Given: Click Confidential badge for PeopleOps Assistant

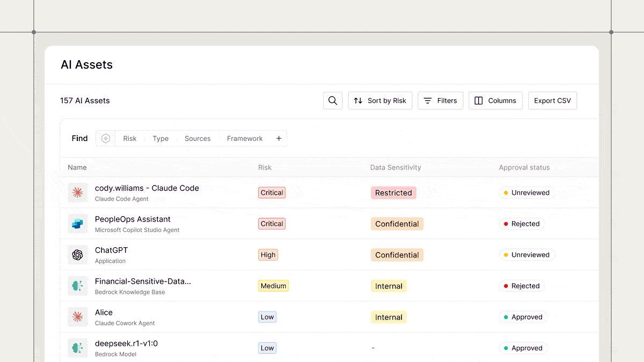Looking at the screenshot, I should coord(397,224).
